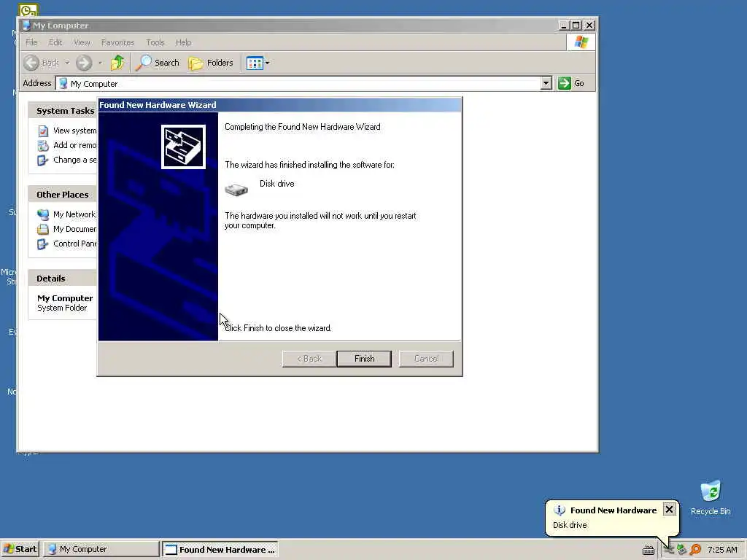Click the Finish button in the wizard
The width and height of the screenshot is (747, 560).
coord(364,359)
